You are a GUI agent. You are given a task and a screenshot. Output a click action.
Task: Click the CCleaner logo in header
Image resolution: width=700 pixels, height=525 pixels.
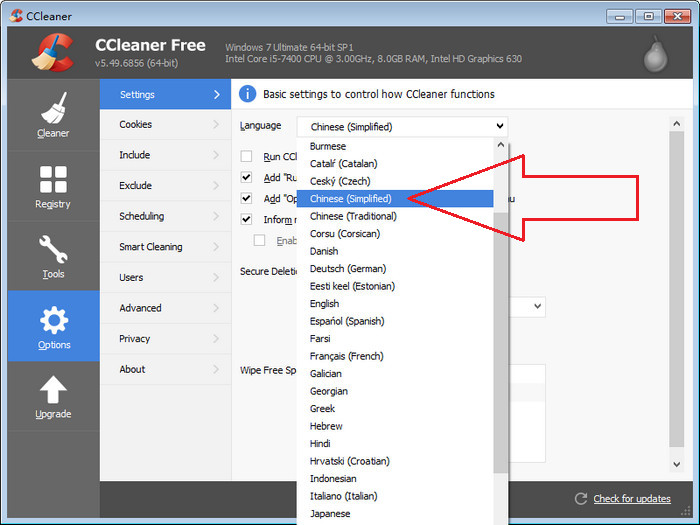click(53, 53)
